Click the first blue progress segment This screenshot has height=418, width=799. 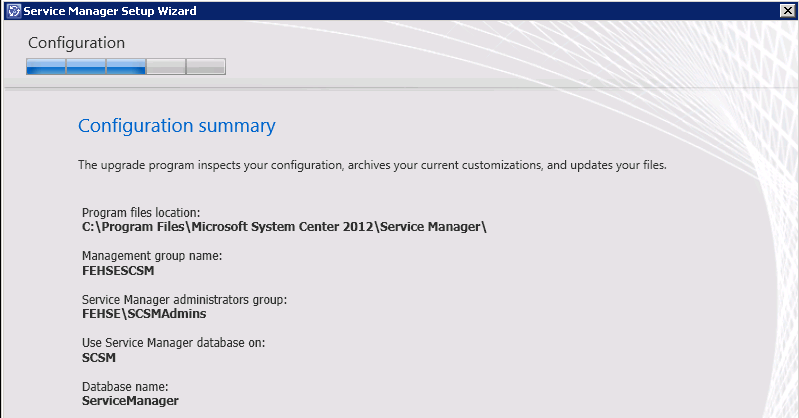click(46, 67)
